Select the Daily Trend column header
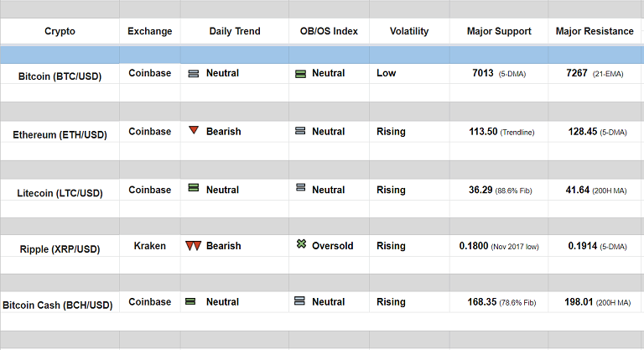 235,32
